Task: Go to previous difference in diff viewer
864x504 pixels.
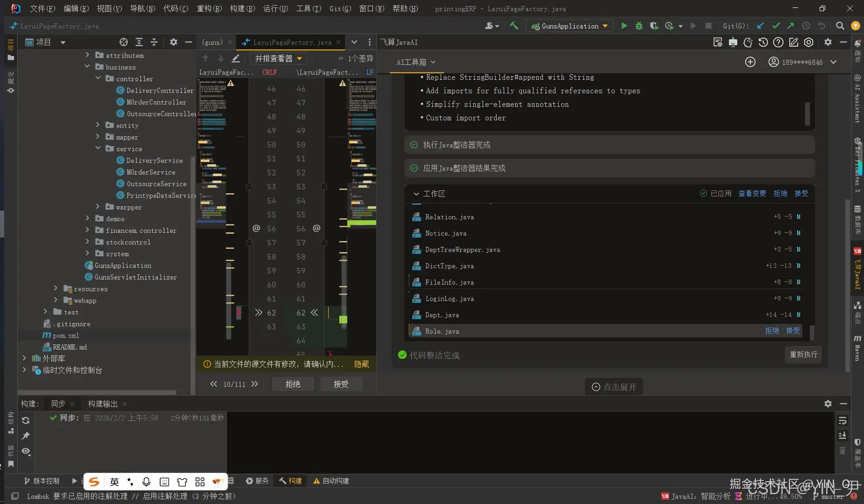Action: point(205,58)
